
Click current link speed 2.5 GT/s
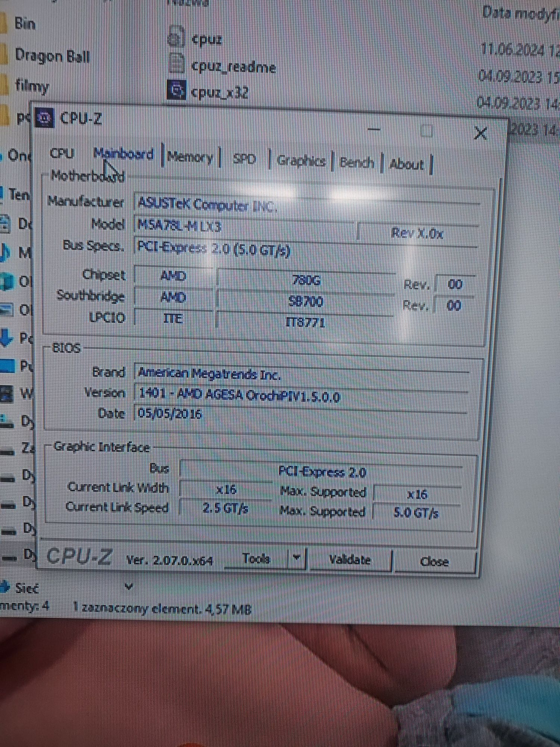coord(225,508)
